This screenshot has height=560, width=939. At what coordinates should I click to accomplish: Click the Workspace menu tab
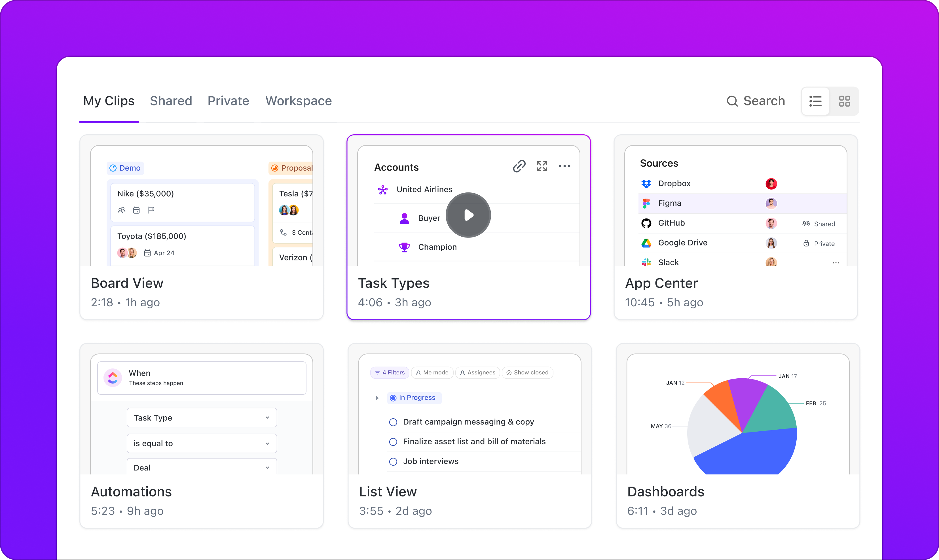pyautogui.click(x=299, y=101)
